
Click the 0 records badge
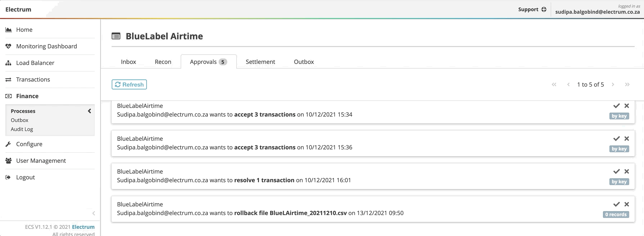tap(616, 214)
